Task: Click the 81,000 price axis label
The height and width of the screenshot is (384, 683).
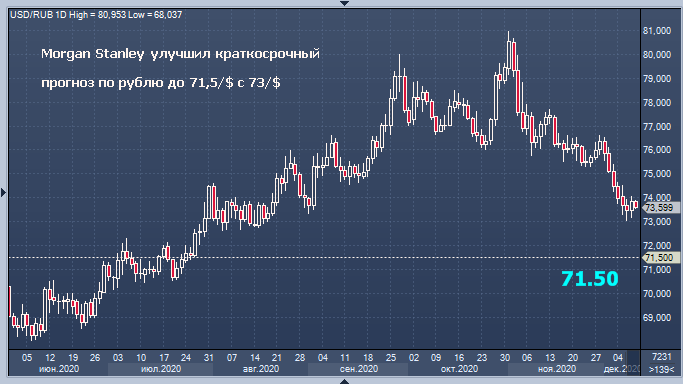Action: (657, 31)
